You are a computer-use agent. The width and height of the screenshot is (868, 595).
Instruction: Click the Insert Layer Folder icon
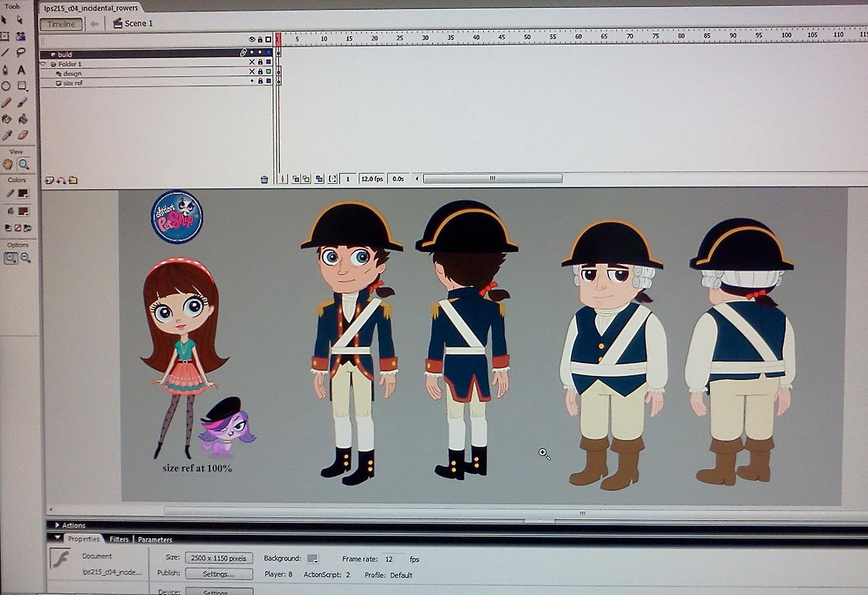pos(73,180)
